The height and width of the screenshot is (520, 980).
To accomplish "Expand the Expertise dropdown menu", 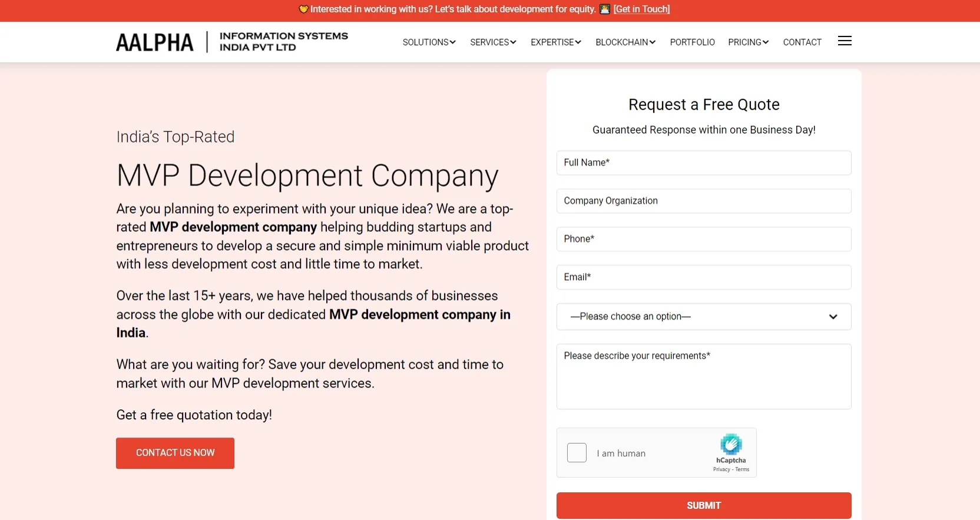I will [556, 42].
